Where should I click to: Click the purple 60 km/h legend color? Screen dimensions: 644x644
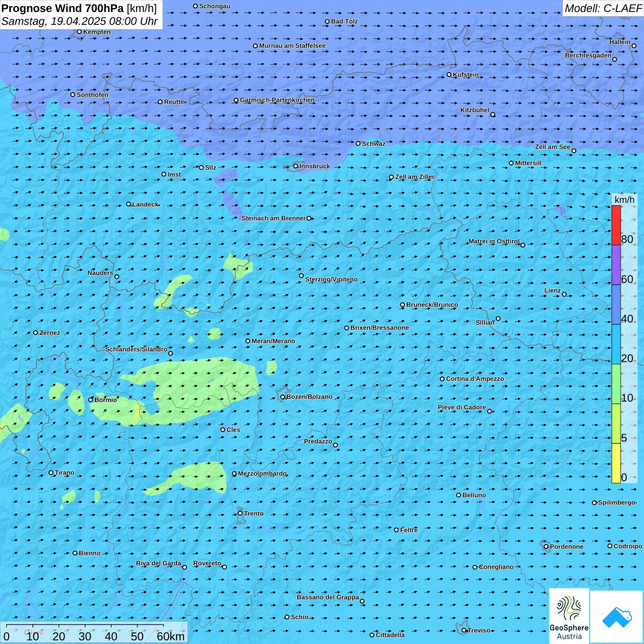(616, 264)
